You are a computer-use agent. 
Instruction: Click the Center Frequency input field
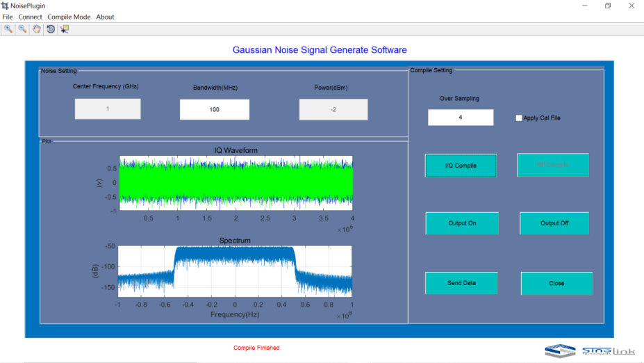tap(108, 109)
